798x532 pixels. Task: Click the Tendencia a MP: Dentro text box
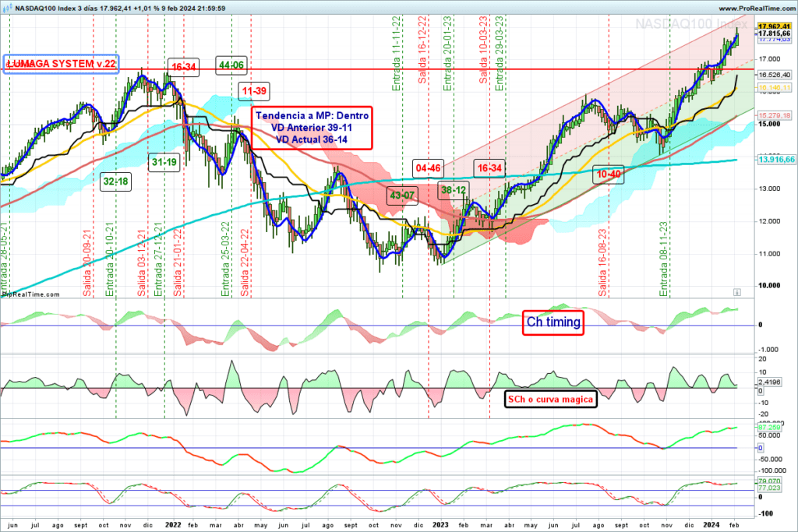click(x=312, y=128)
